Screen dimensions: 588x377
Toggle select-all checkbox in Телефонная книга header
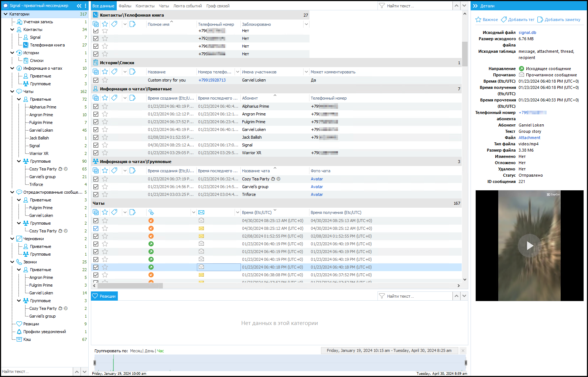(x=96, y=24)
